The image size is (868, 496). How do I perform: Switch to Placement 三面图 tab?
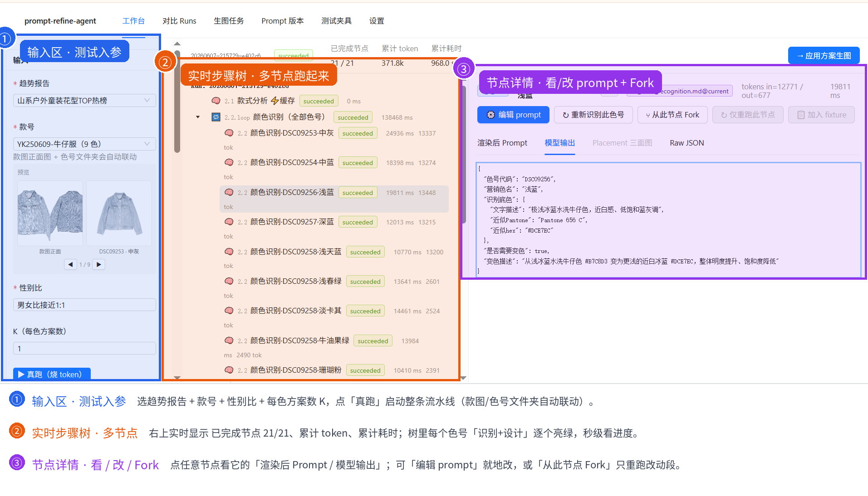pos(622,143)
